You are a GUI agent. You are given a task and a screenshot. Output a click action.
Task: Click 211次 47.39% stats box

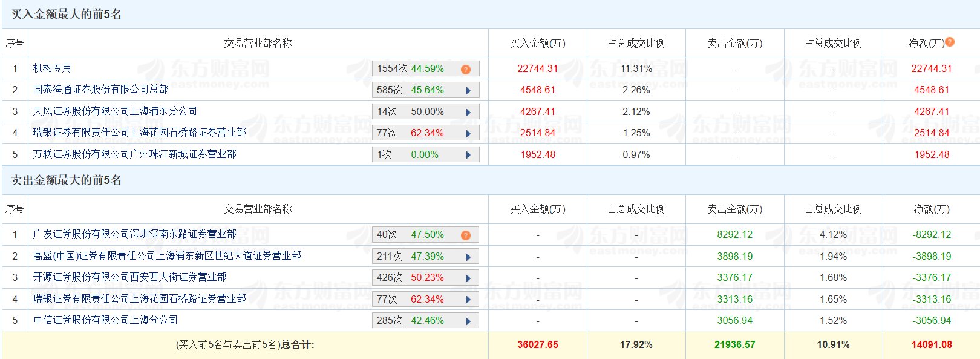click(425, 257)
